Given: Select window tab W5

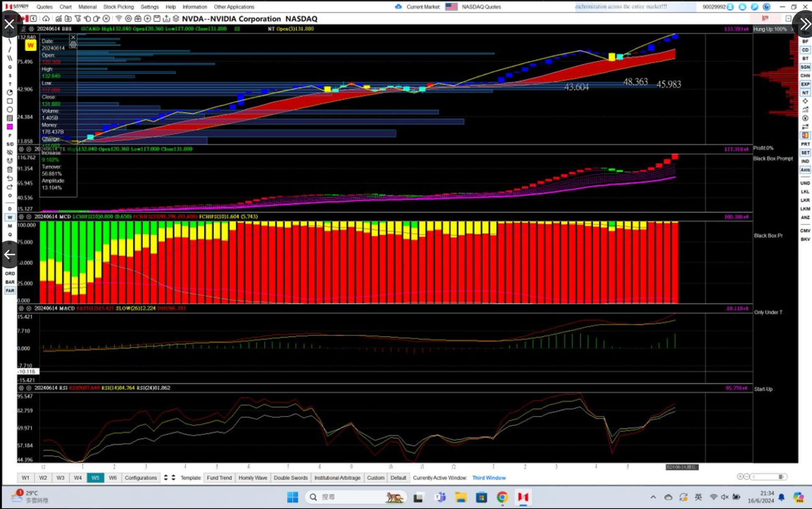Looking at the screenshot, I should pos(95,478).
